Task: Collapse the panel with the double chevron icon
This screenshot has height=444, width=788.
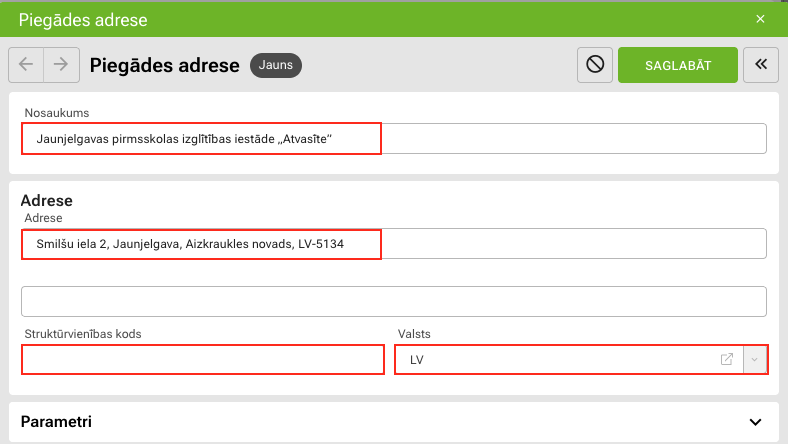Action: (761, 65)
